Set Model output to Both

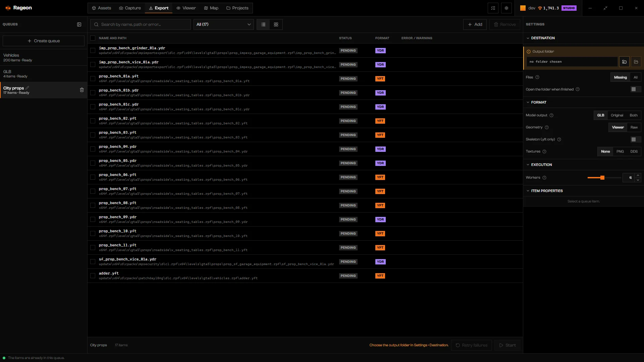coord(634,115)
